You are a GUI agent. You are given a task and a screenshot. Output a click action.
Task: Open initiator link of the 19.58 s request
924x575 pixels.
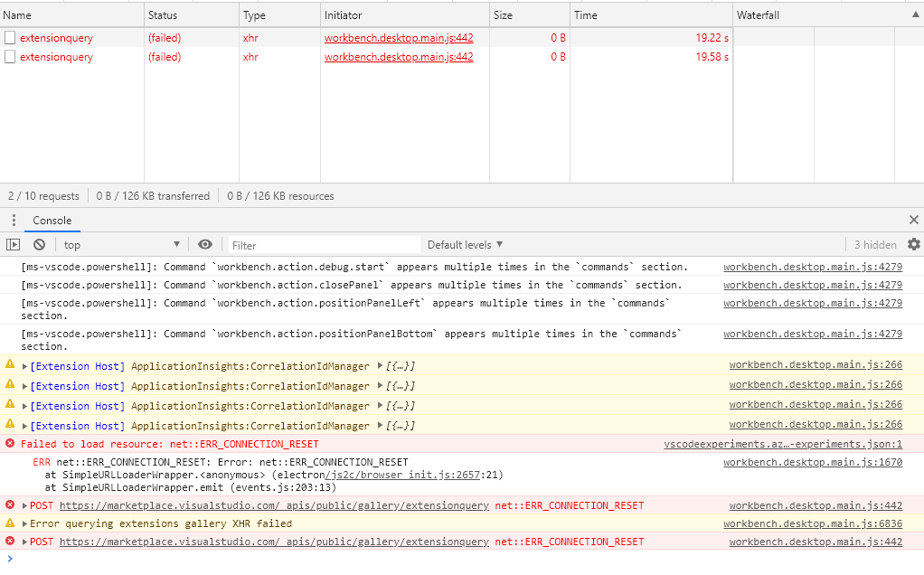pos(399,57)
